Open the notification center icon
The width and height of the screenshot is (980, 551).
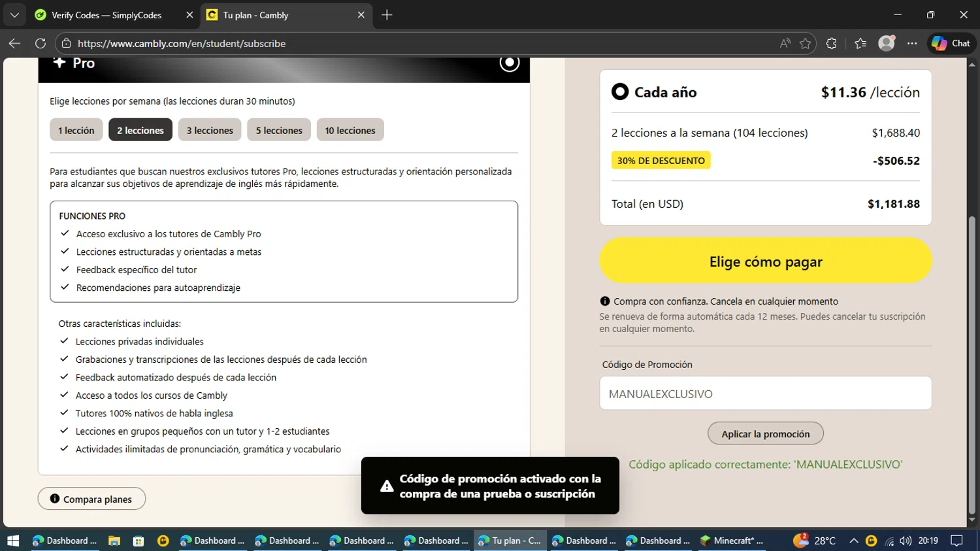tap(956, 541)
